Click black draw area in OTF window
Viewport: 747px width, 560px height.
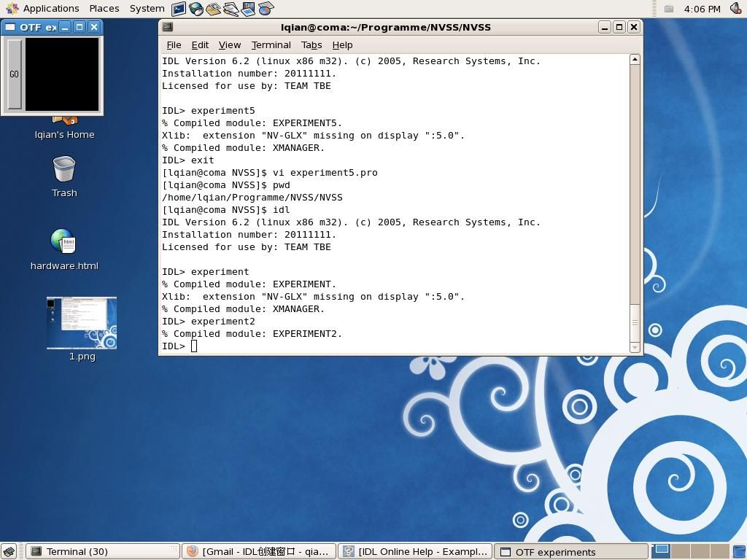[62, 74]
